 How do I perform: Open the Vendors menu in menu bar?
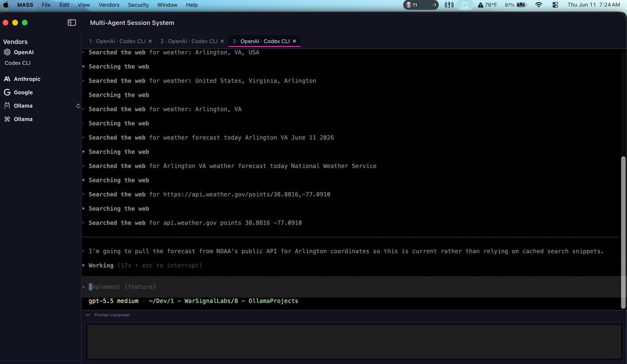[109, 5]
